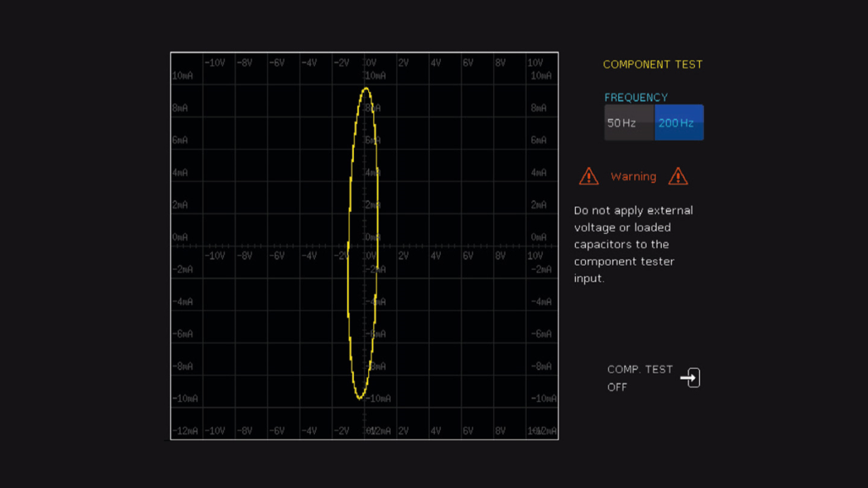Click the warning triangle right of Warning text
Screen dimensions: 868x488
[x=678, y=177]
